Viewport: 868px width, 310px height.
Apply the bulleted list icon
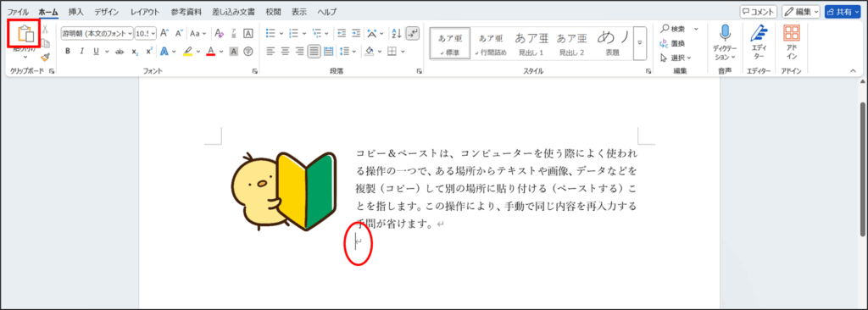coord(270,33)
